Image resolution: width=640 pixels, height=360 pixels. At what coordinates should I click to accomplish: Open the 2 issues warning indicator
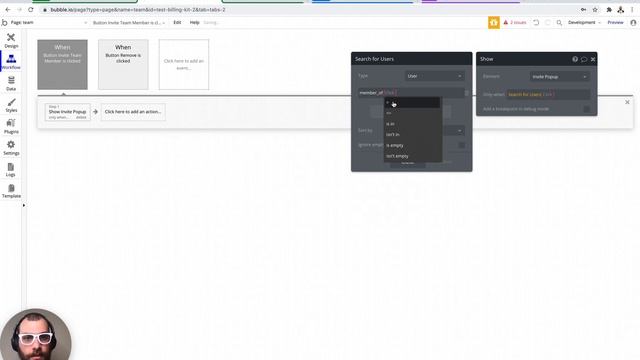tap(515, 22)
